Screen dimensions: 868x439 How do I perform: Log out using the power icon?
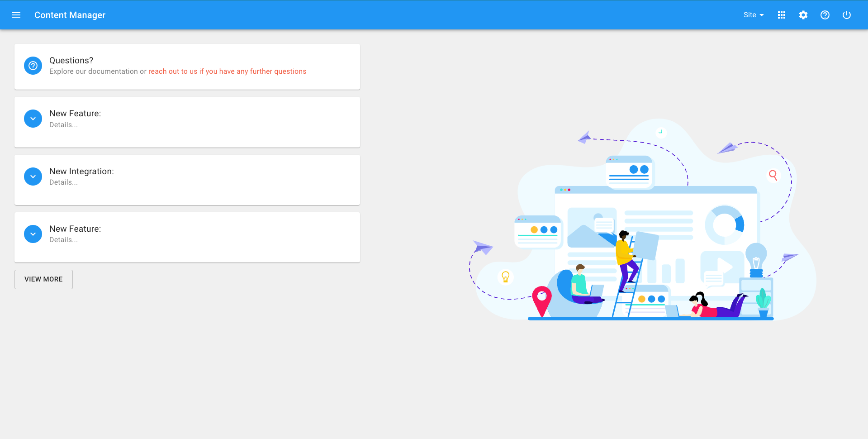pyautogui.click(x=846, y=15)
